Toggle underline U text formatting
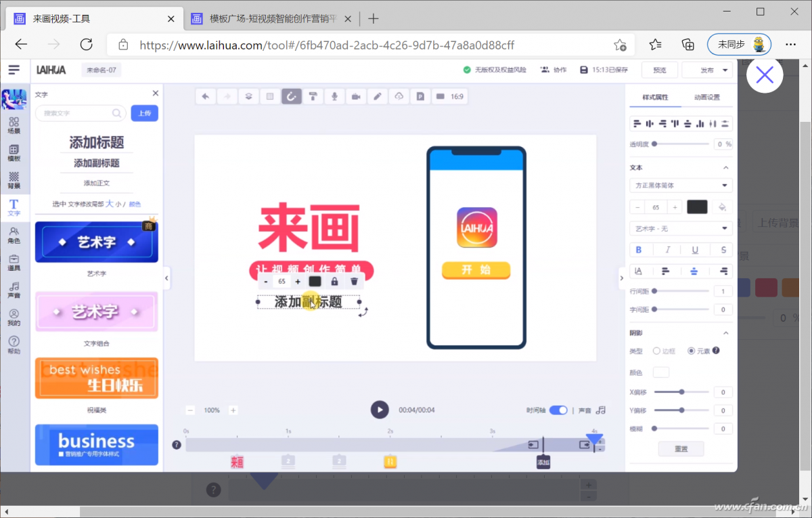The width and height of the screenshot is (812, 518). coord(695,250)
